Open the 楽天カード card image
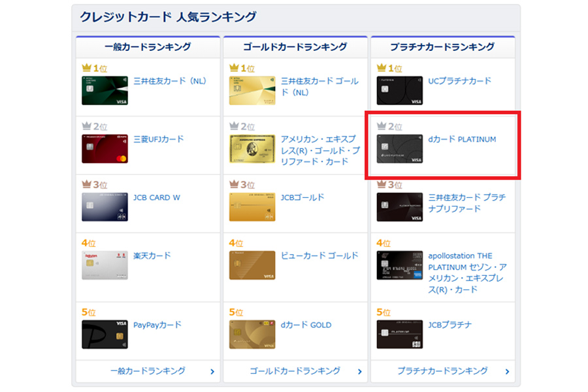588x392 pixels. point(105,265)
